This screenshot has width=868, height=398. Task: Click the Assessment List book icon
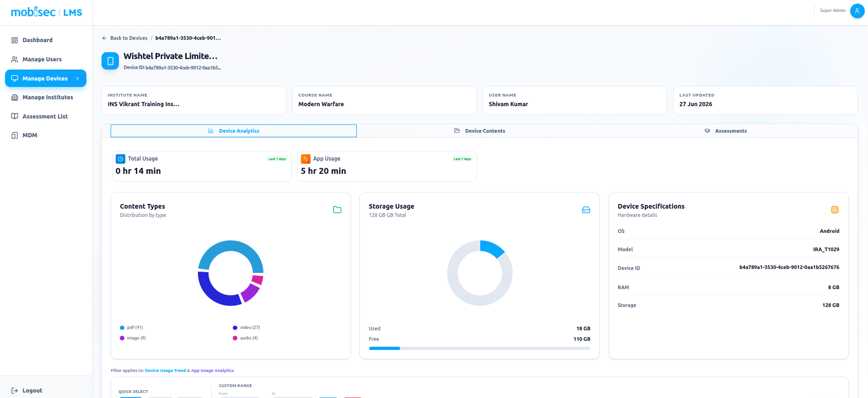point(15,116)
